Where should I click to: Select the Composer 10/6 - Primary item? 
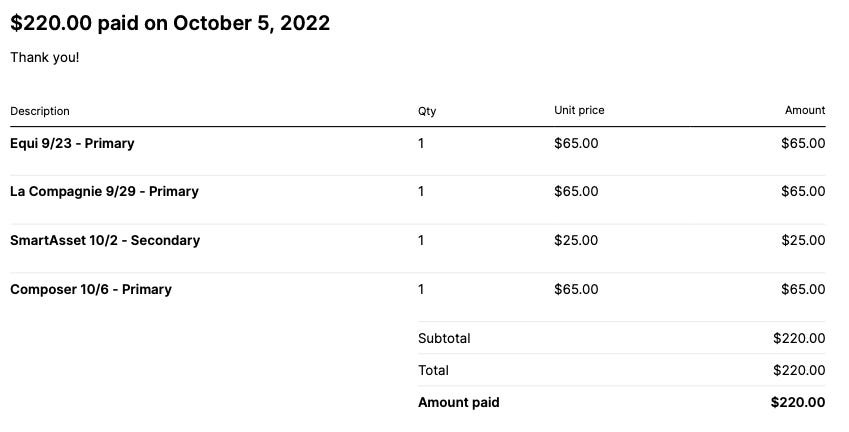click(91, 289)
